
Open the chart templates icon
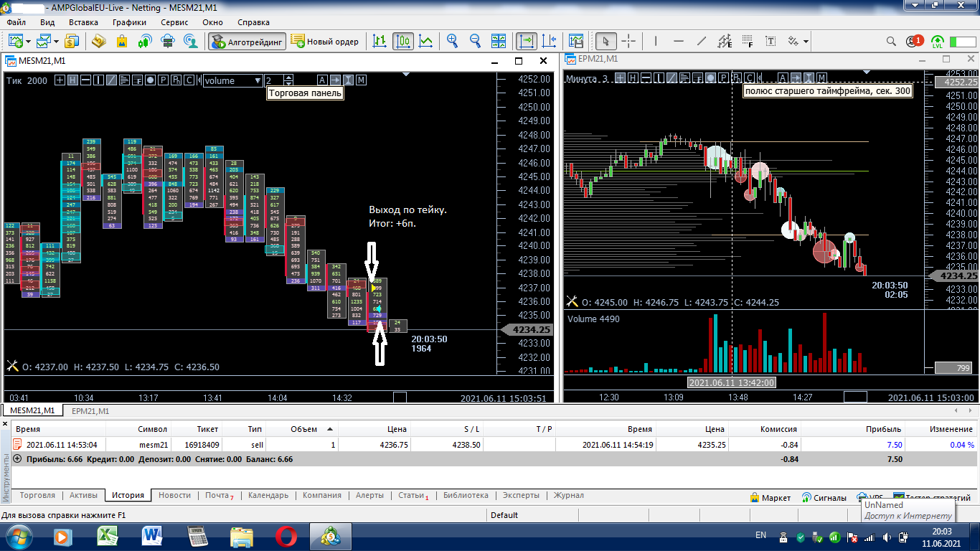point(575,41)
